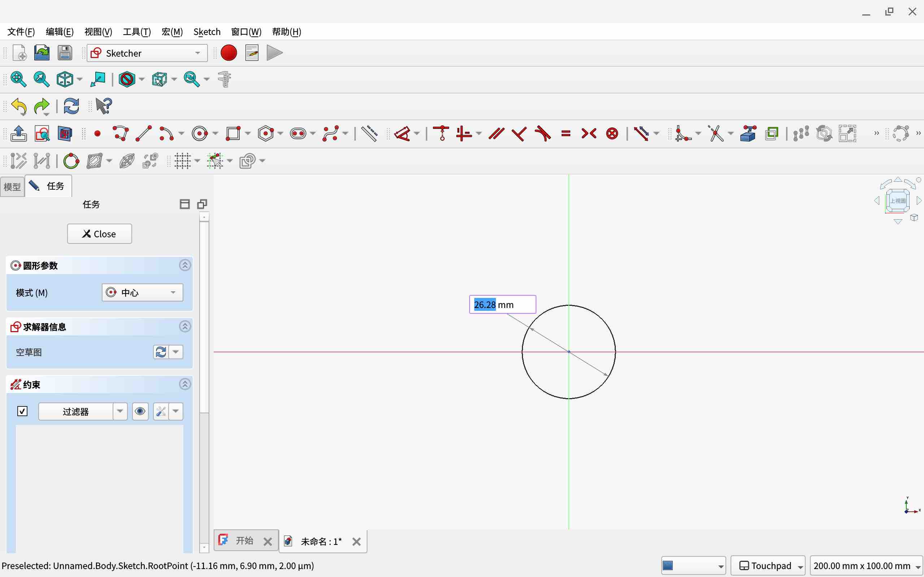Image resolution: width=924 pixels, height=577 pixels.
Task: Collapse the 求解器信息 panel
Action: 185,327
